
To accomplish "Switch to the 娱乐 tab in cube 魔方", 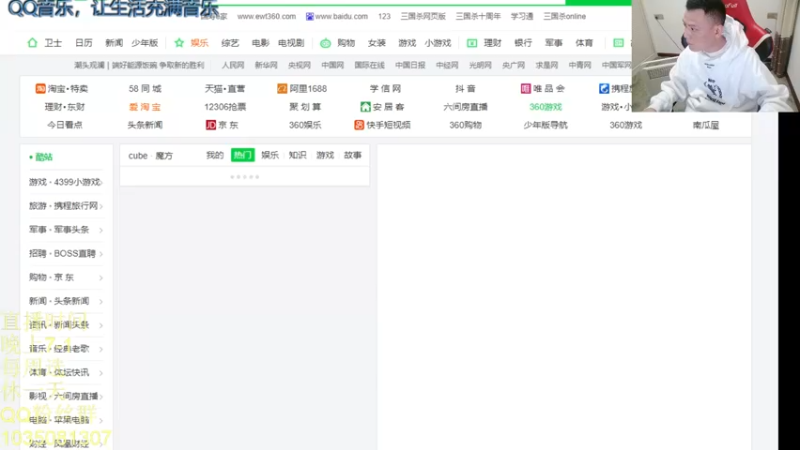I will pos(270,155).
